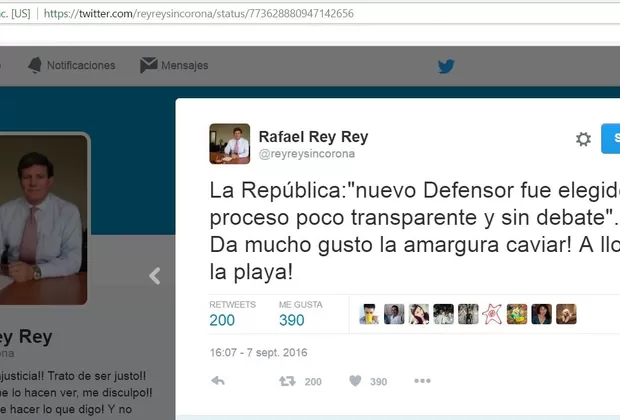This screenshot has width=620, height=420.
Task: Open first liker avatar with yellow mug
Action: [369, 314]
